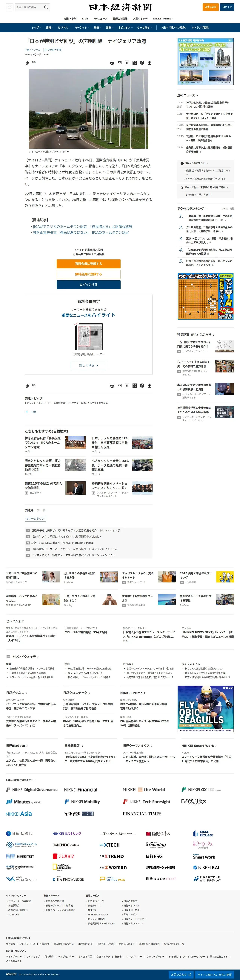
Task: Expand the トップ navigation dropdown
Action: pyautogui.click(x=36, y=28)
